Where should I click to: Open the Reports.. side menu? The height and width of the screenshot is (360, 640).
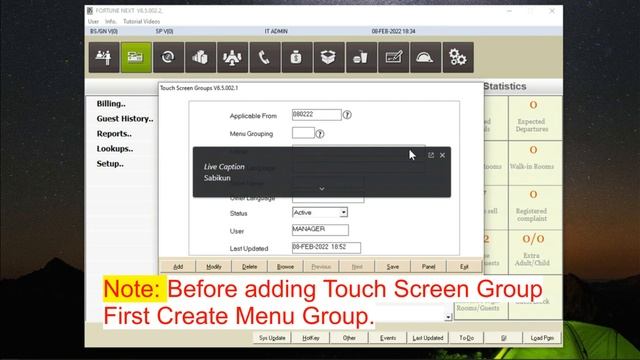[x=114, y=134]
